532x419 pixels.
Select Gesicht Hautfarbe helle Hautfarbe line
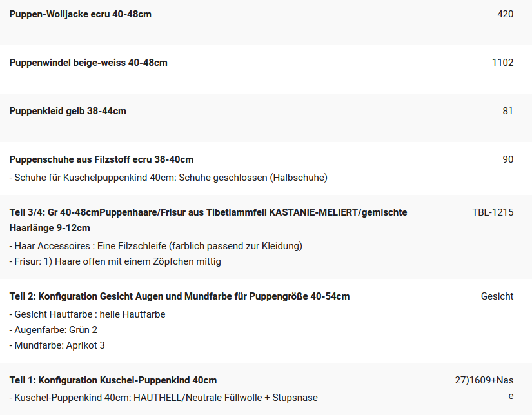87,314
